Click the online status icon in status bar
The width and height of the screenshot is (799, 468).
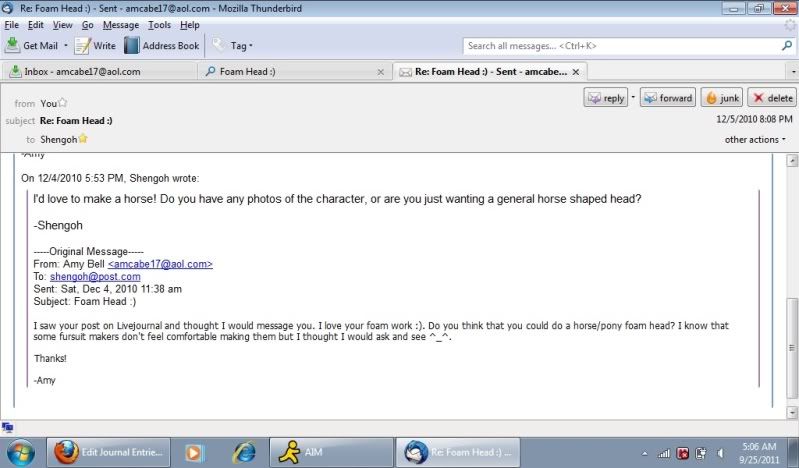click(x=7, y=427)
